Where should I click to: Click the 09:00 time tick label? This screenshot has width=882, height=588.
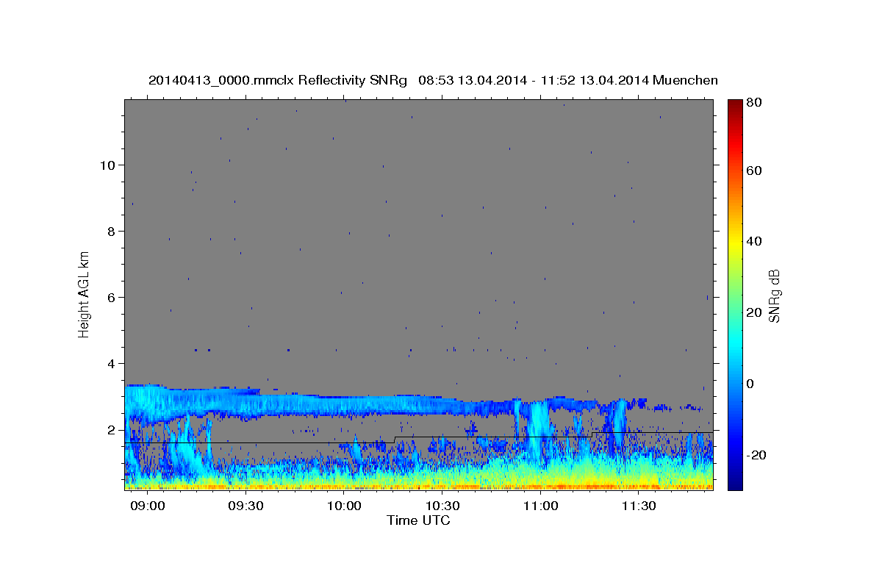pos(148,506)
